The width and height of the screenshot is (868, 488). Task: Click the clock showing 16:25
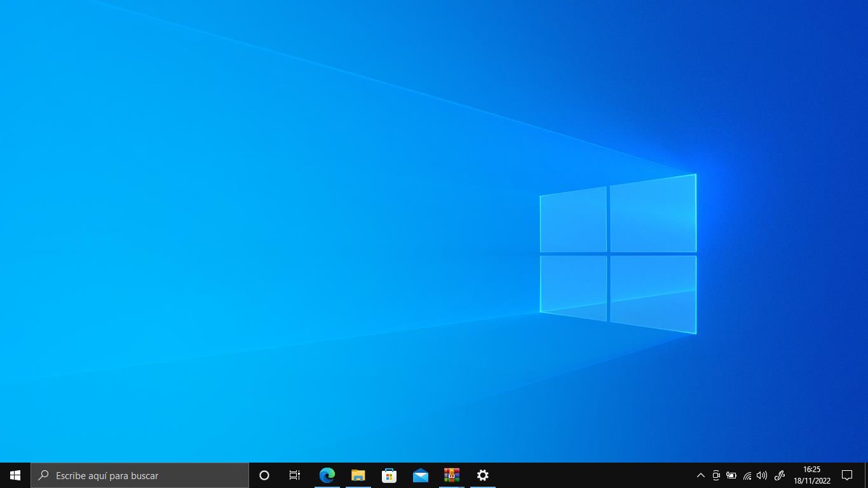click(x=811, y=475)
